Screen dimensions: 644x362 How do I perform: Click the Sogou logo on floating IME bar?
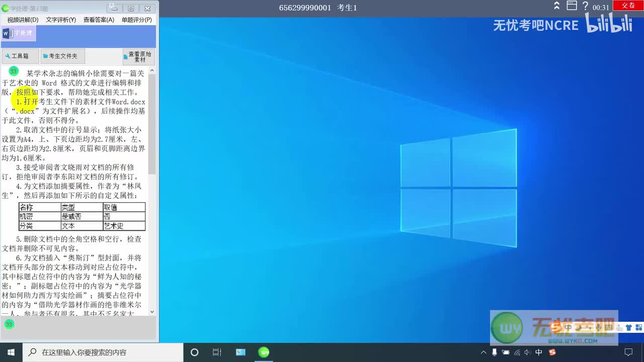point(555,328)
